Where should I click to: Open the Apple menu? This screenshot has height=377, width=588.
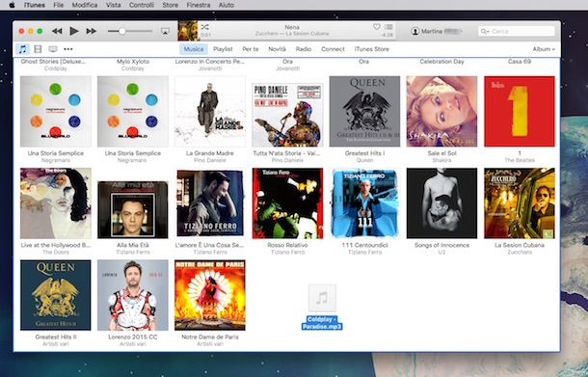[x=12, y=5]
